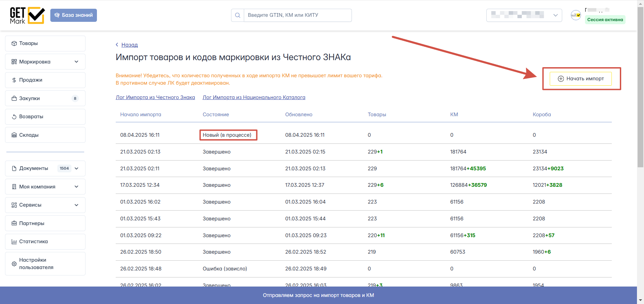Click the 26.02.2025 18:50 import row date
The height and width of the screenshot is (304, 644).
(141, 252)
